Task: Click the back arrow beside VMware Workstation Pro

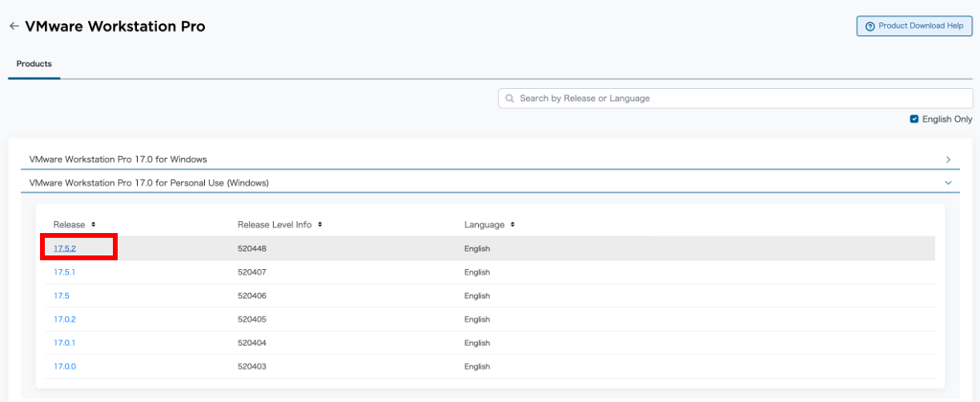Action: 14,26
